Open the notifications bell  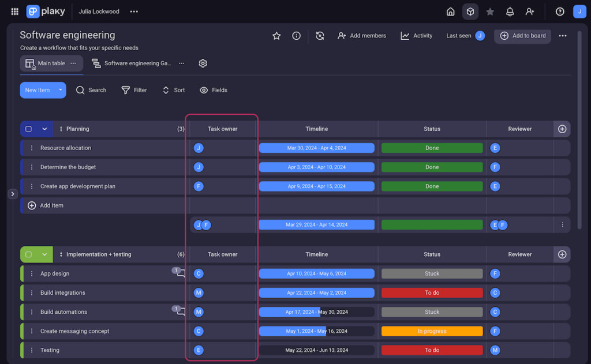point(510,12)
